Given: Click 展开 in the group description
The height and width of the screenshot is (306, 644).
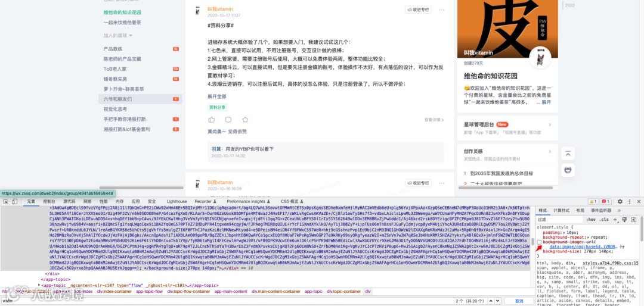Looking at the screenshot, I should click(546, 102).
